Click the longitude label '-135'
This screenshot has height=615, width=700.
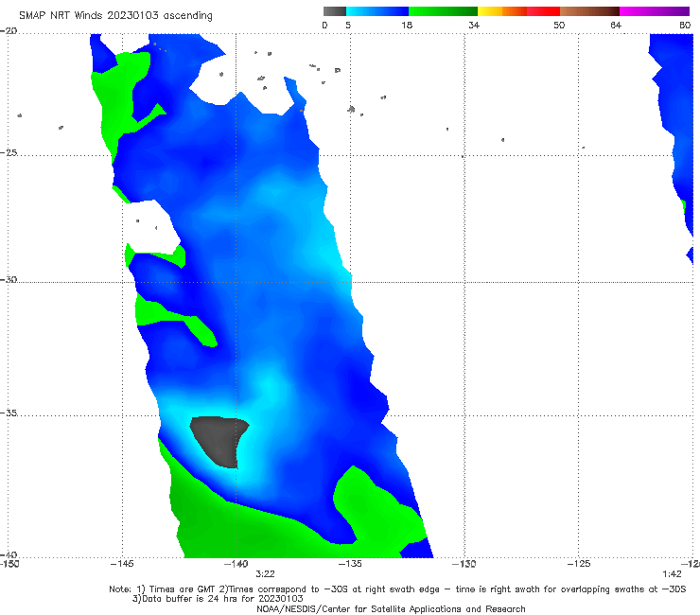tap(350, 564)
